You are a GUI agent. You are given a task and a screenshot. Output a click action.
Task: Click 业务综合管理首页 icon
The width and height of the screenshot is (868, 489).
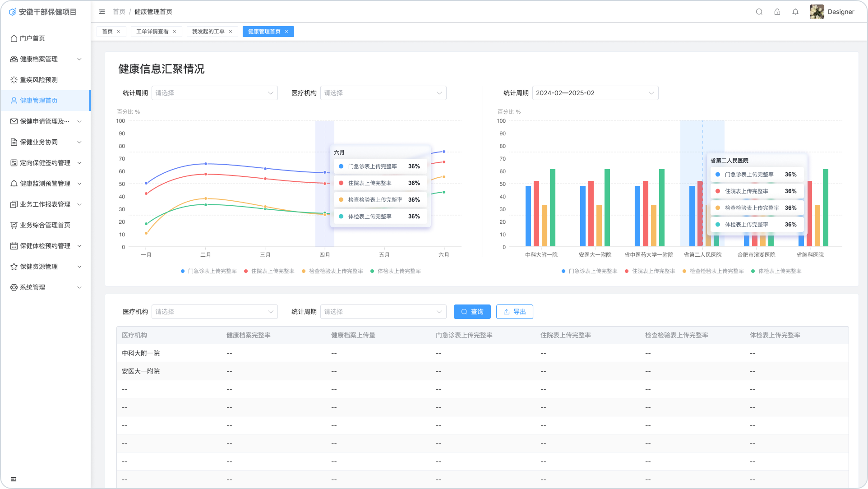14,225
